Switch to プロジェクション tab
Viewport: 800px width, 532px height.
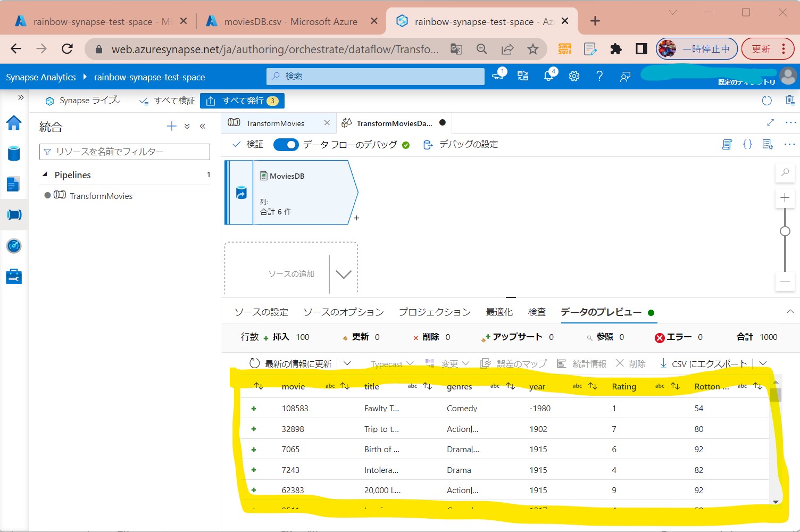coord(435,312)
